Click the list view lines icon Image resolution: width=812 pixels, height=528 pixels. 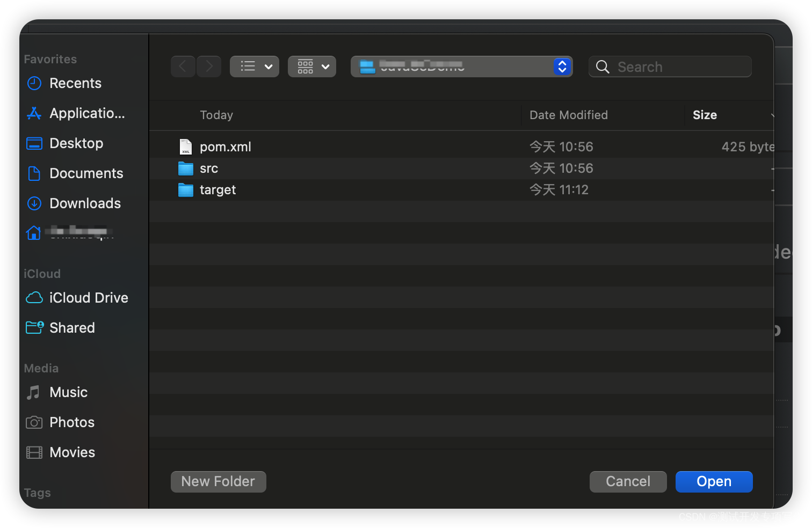click(x=248, y=66)
